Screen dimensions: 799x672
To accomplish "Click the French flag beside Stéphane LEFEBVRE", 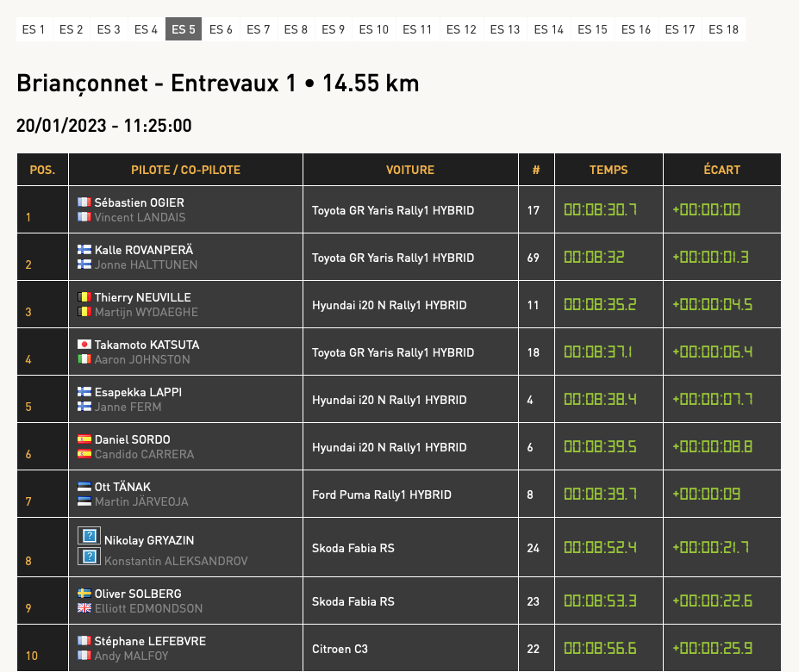I will tap(84, 641).
